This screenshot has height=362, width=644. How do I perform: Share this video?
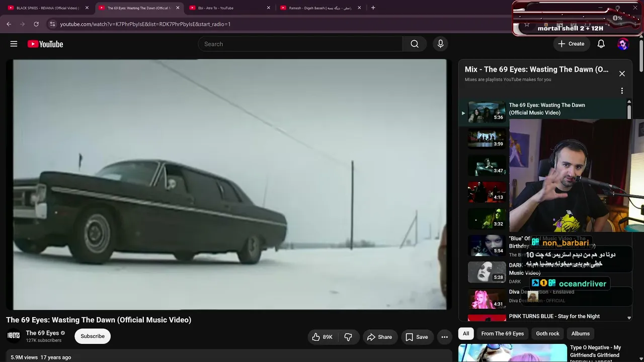click(380, 337)
